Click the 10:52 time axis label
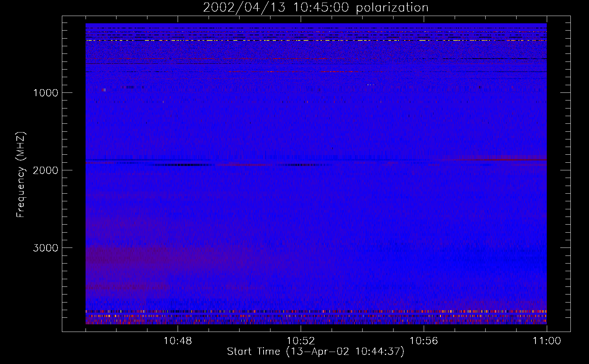 pos(301,341)
